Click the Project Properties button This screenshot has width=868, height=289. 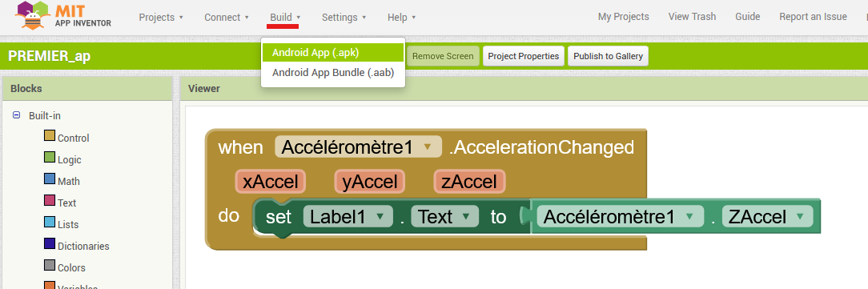pos(523,56)
